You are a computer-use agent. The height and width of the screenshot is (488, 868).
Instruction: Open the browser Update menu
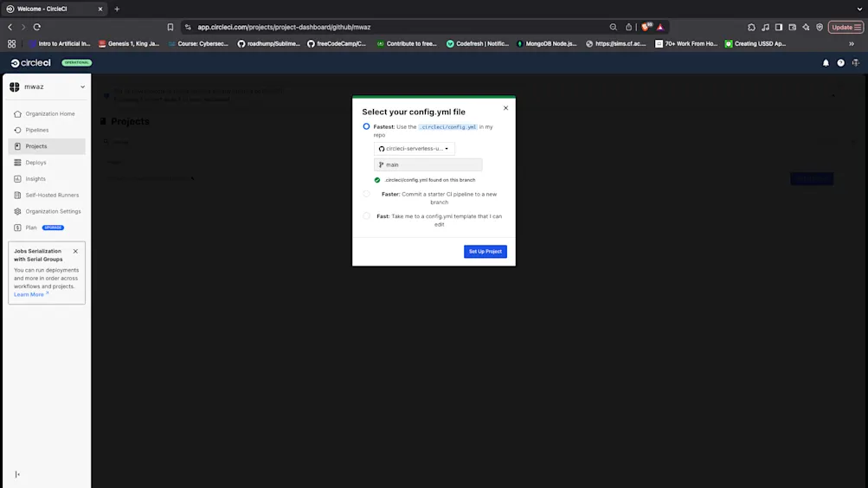[x=845, y=27]
